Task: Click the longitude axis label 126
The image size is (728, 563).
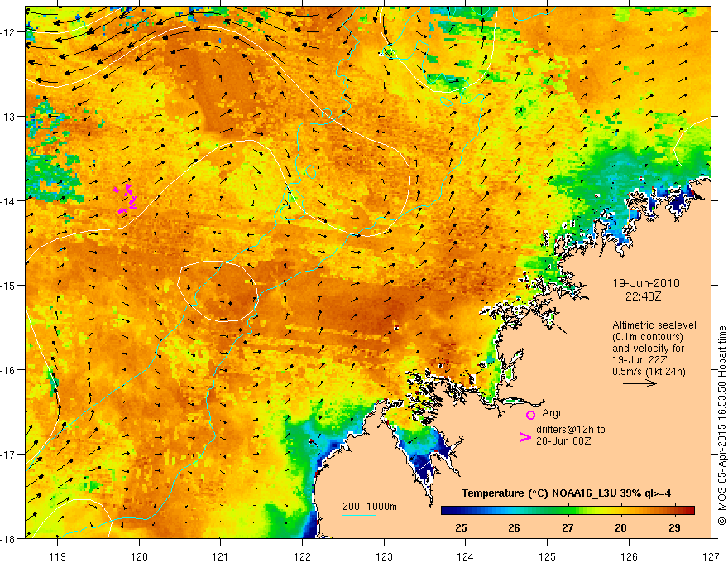Action: click(629, 556)
